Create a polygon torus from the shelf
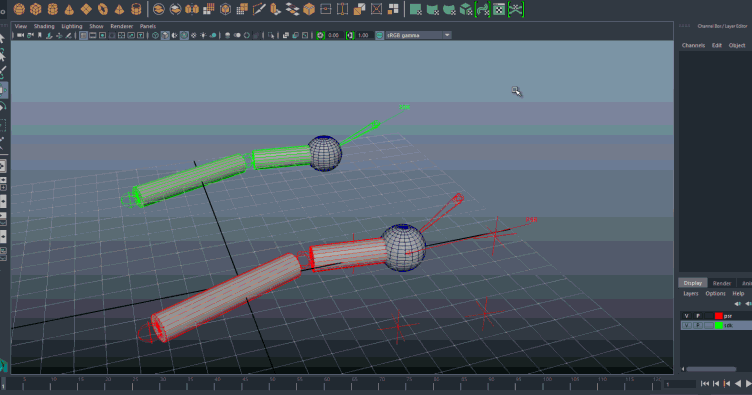The height and width of the screenshot is (395, 752). pos(103,9)
